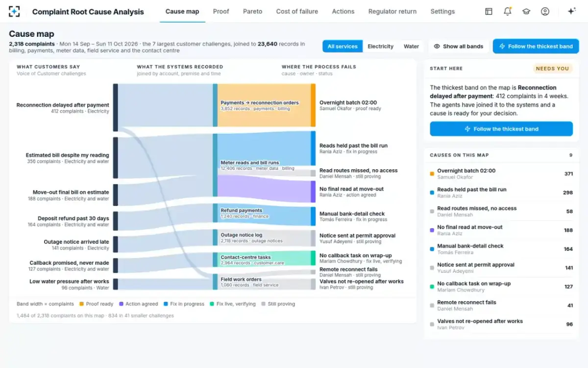Go to Cost of failure tab
The height and width of the screenshot is (368, 588).
tap(297, 11)
